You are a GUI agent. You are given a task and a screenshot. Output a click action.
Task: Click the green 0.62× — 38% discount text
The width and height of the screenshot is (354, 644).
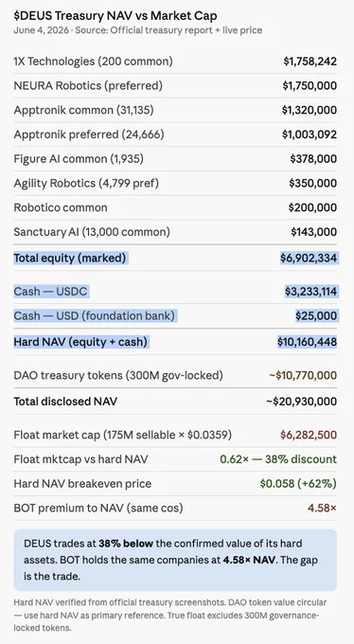(278, 458)
